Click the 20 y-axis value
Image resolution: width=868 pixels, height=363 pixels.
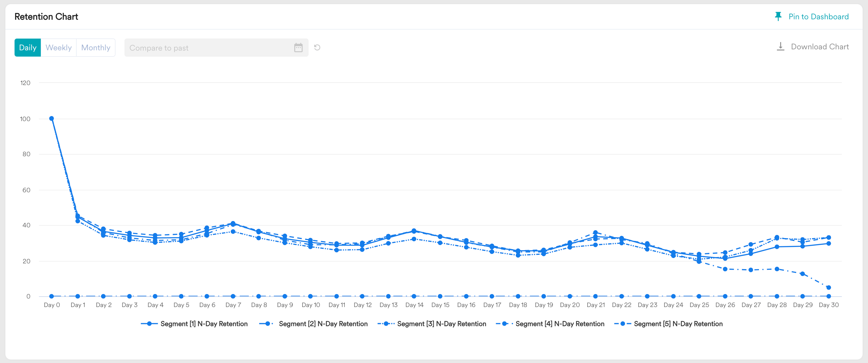coord(26,261)
